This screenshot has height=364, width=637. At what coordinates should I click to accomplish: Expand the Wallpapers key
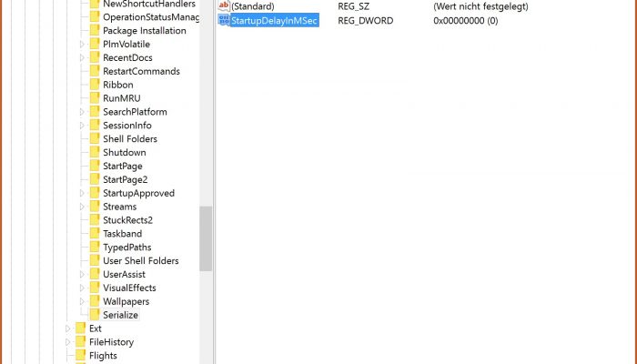82,301
